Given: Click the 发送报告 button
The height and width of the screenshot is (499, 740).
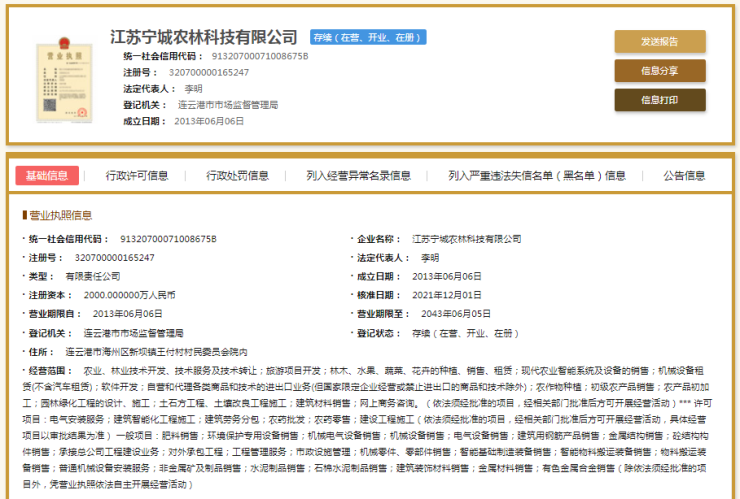Looking at the screenshot, I should click(x=659, y=42).
